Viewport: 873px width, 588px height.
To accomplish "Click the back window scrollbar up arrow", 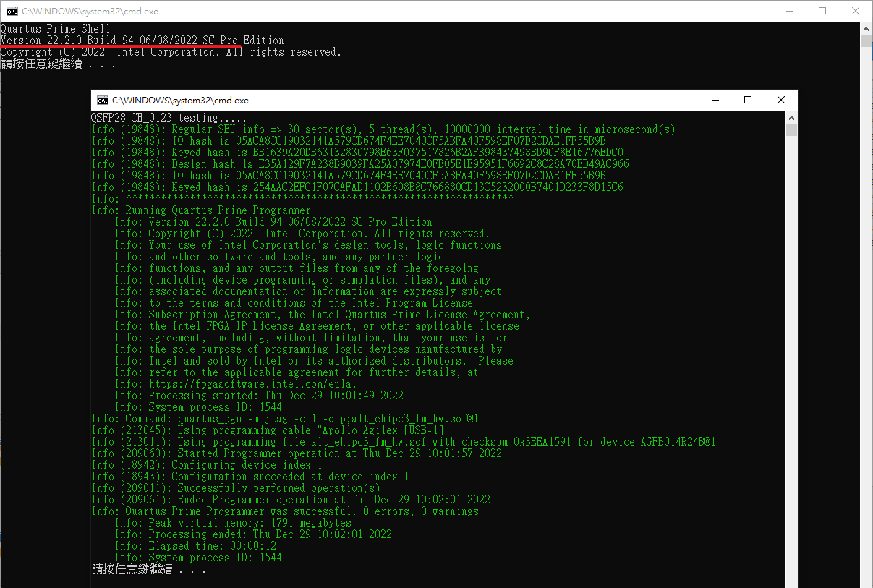I will [866, 27].
